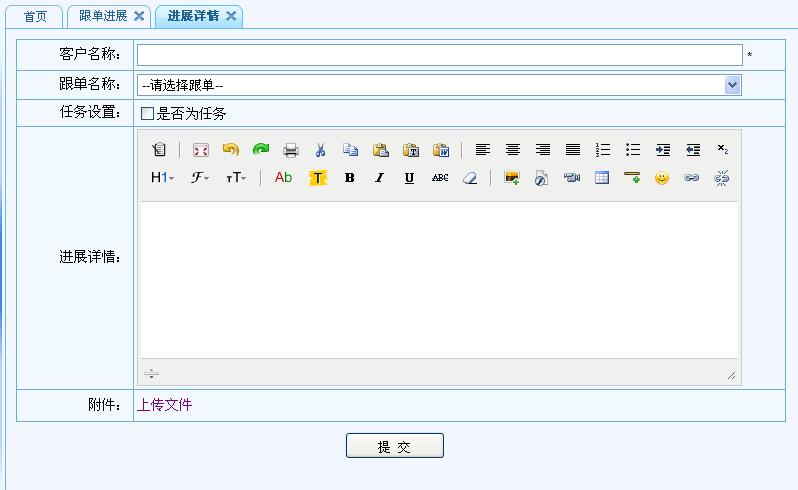Viewport: 798px width, 490px height.
Task: Increase indent of the paragraph
Action: (663, 150)
